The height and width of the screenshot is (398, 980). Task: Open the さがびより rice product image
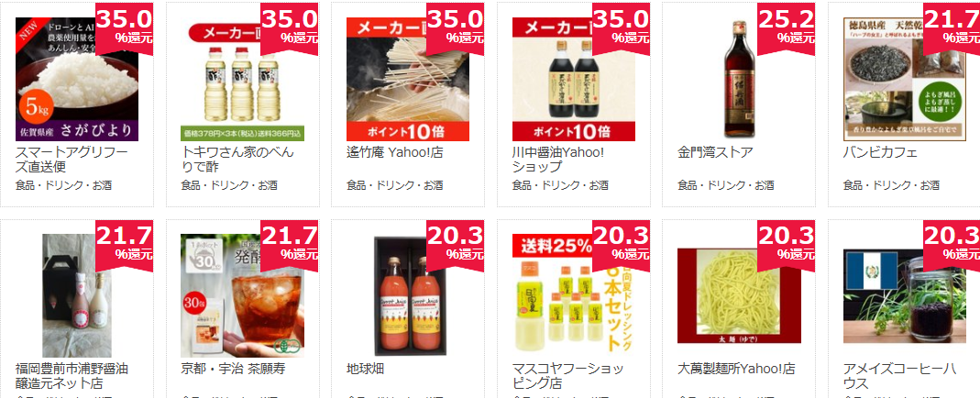tap(77, 80)
